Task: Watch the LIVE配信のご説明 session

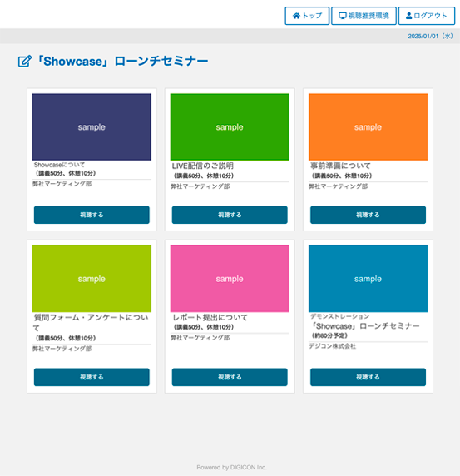Action: pos(230,215)
